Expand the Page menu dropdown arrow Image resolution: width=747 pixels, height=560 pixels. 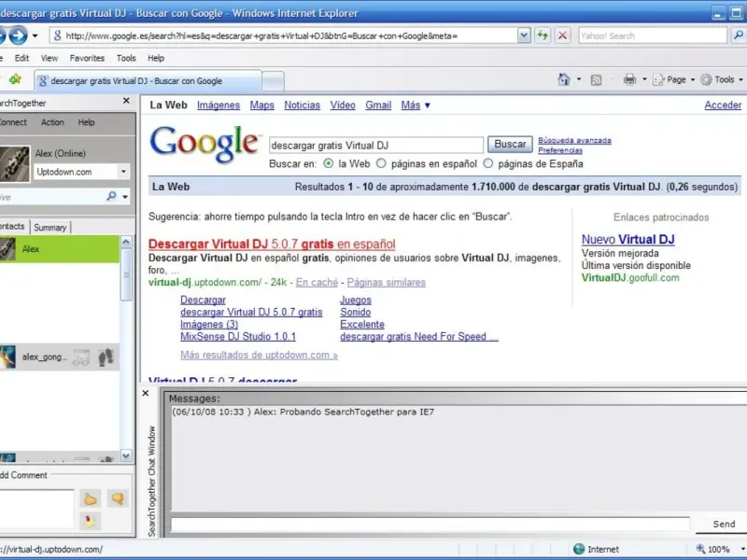[693, 79]
